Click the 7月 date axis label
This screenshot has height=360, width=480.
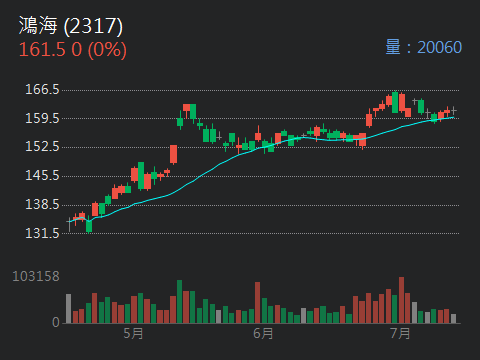[400, 333]
